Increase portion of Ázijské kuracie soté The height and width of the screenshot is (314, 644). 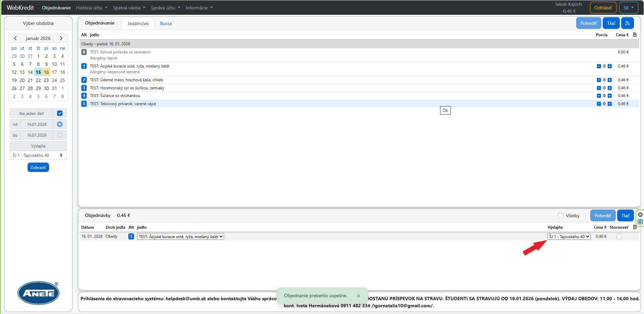[610, 66]
